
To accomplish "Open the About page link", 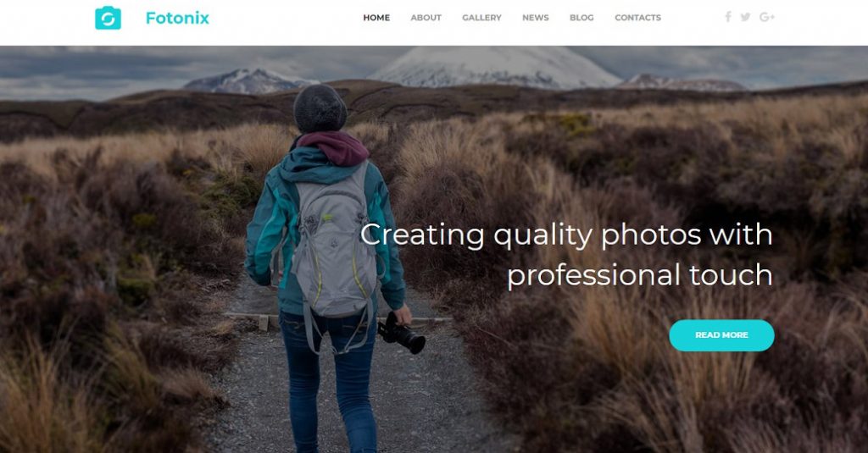I will 426,18.
